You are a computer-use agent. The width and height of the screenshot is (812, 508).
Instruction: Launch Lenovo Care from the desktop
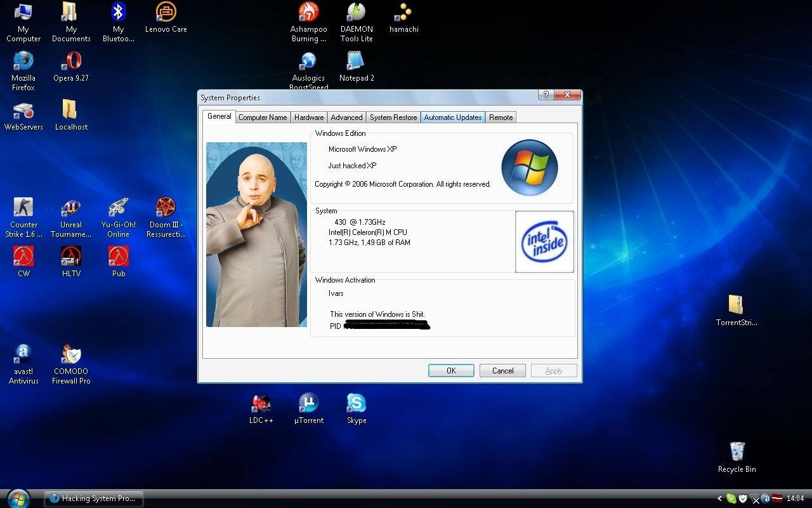coord(166,18)
